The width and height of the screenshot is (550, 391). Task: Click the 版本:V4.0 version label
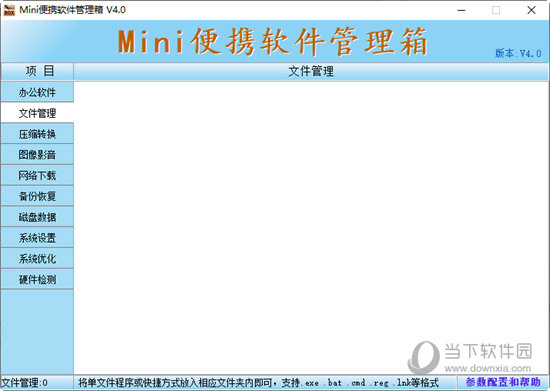[518, 53]
